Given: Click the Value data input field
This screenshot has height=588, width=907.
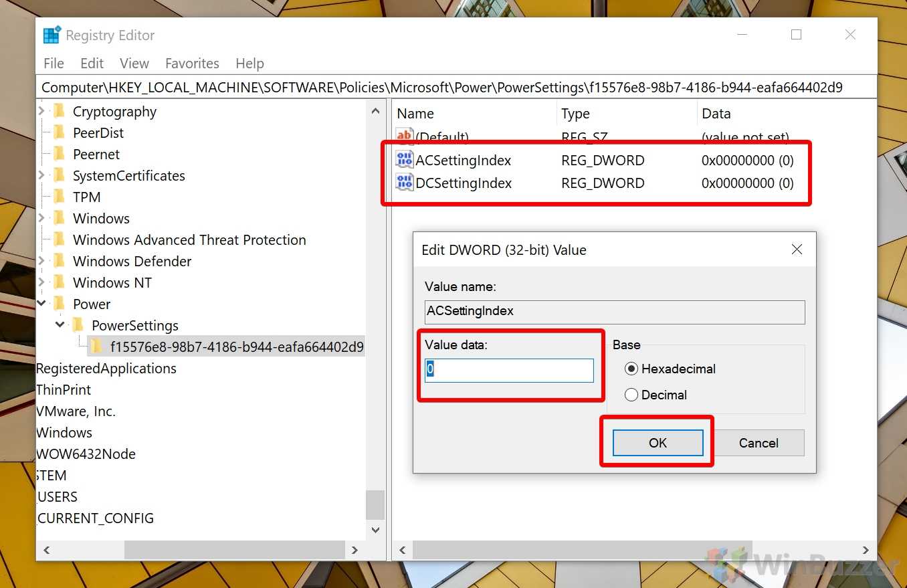Looking at the screenshot, I should tap(509, 370).
